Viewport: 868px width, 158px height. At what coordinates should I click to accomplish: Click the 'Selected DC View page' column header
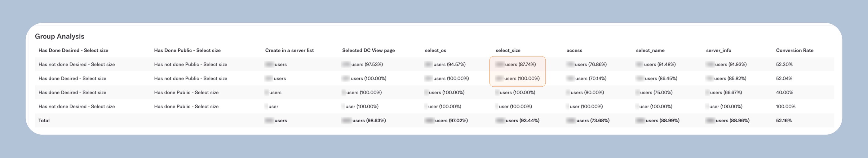(x=369, y=50)
